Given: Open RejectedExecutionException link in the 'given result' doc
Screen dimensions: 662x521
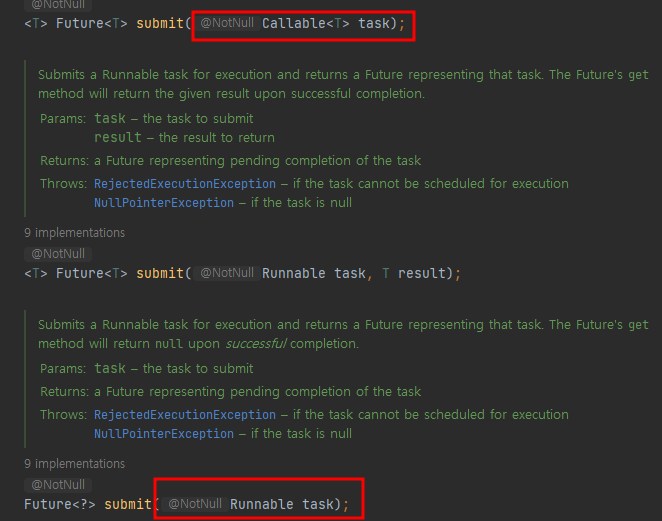Looking at the screenshot, I should 184,184.
